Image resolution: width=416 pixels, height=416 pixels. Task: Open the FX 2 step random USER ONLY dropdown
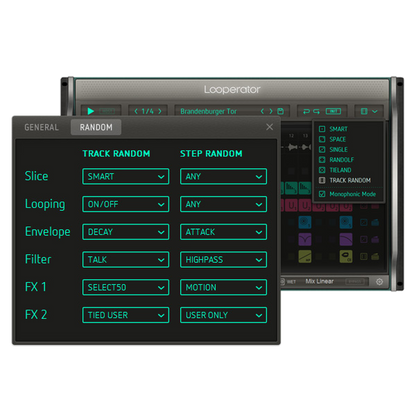point(223,315)
